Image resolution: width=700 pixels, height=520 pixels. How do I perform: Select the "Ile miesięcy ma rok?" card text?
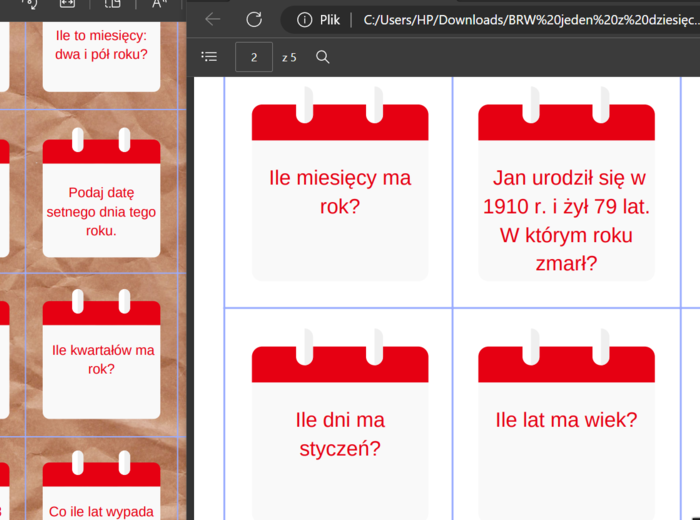tap(340, 192)
